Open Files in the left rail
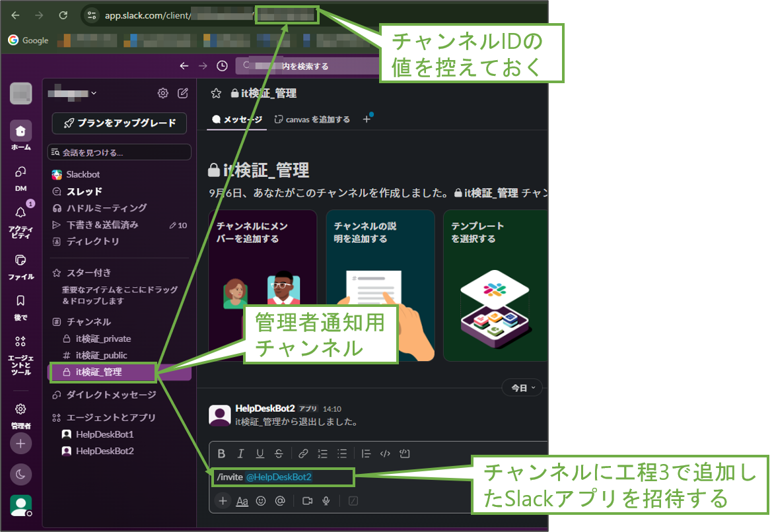The height and width of the screenshot is (532, 772). click(x=20, y=267)
